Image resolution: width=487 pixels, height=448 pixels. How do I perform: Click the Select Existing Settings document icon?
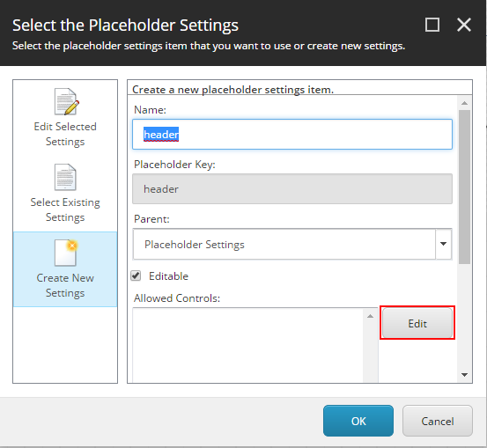[x=65, y=177]
